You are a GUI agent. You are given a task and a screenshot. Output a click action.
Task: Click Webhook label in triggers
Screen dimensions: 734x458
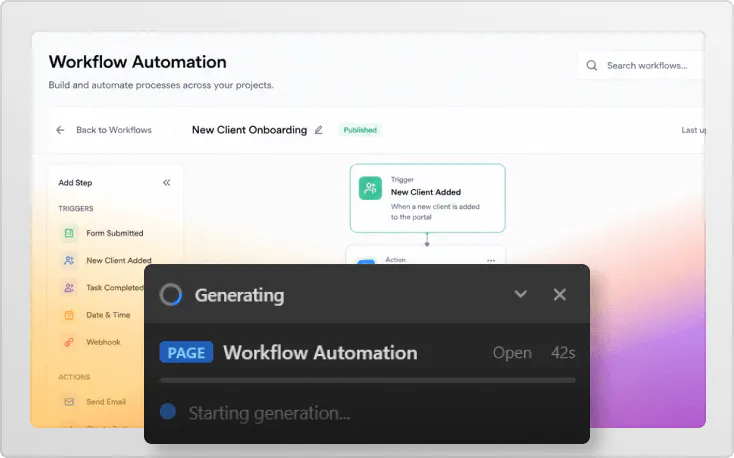tap(103, 342)
